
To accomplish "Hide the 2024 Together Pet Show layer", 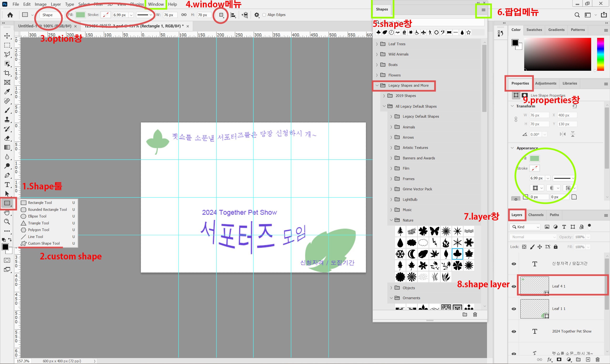I will coord(514,331).
